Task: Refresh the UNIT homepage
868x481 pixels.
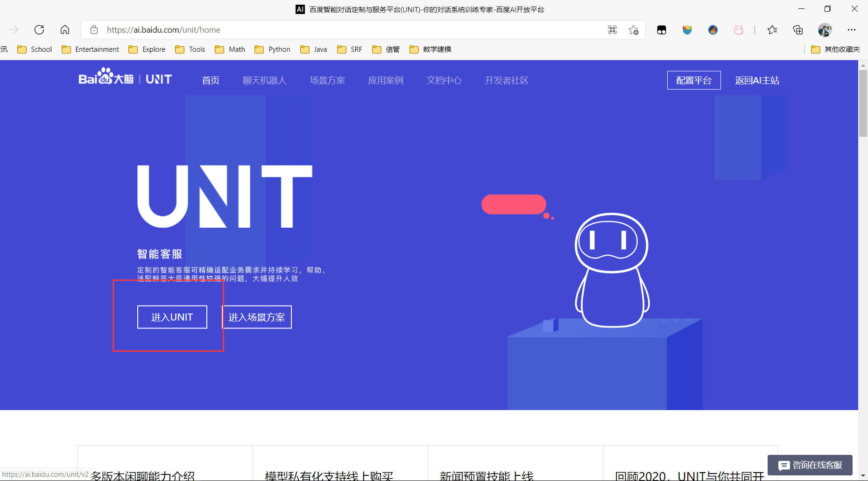Action: (x=39, y=29)
